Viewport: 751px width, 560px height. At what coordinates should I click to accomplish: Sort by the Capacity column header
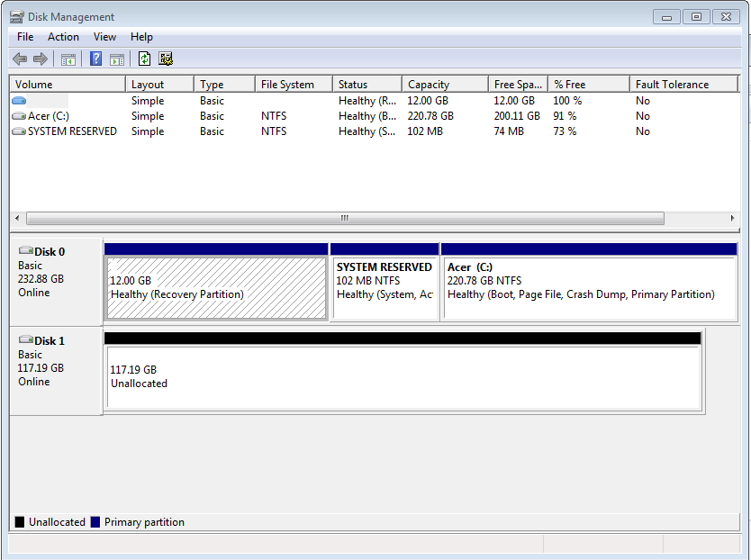click(446, 85)
